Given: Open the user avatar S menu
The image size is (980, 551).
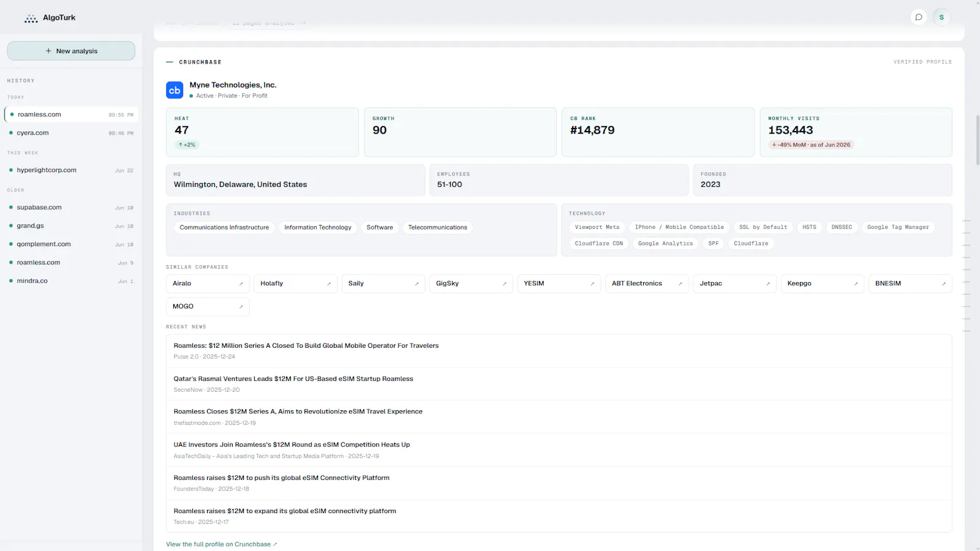Looking at the screenshot, I should coord(941,17).
